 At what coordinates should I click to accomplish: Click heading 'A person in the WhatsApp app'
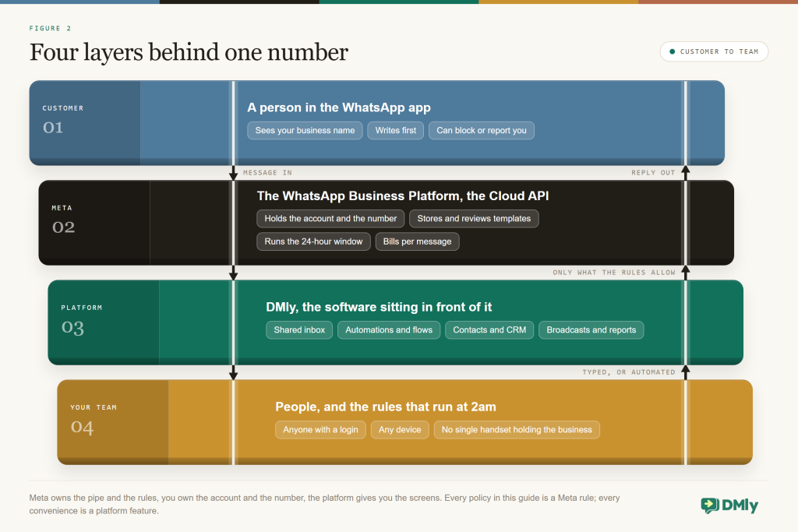tap(339, 107)
